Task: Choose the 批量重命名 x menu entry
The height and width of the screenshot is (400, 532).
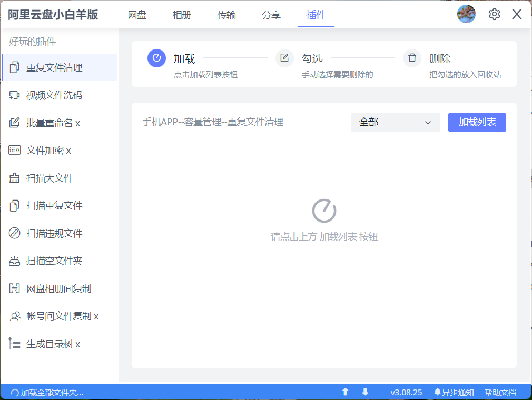Action: [x=60, y=123]
